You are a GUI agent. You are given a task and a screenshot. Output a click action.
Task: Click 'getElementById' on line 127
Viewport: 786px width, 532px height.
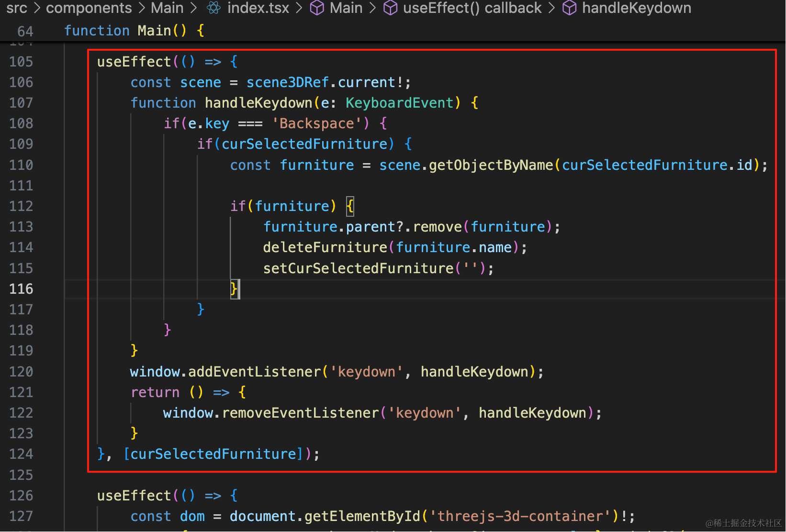pyautogui.click(x=362, y=516)
